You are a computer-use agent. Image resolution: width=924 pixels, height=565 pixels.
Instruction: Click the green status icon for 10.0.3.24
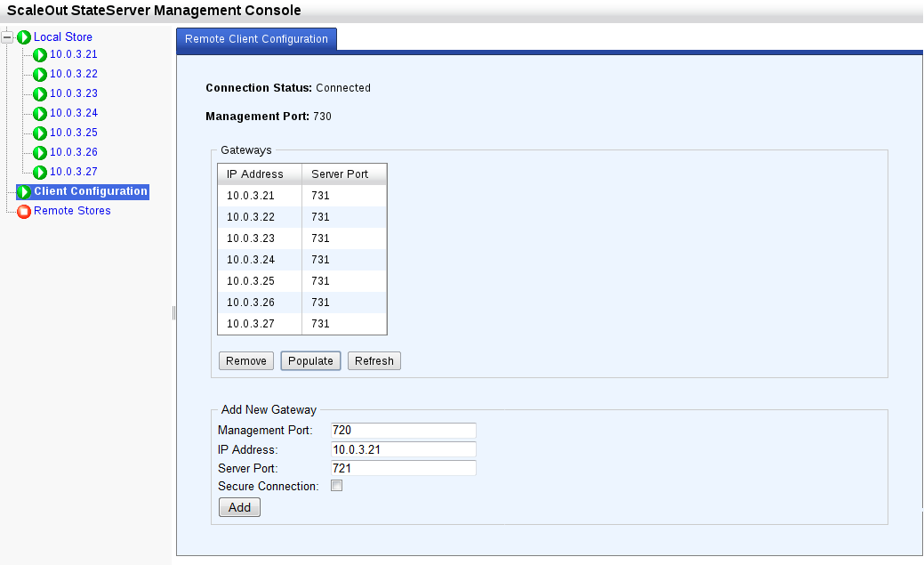(x=40, y=113)
